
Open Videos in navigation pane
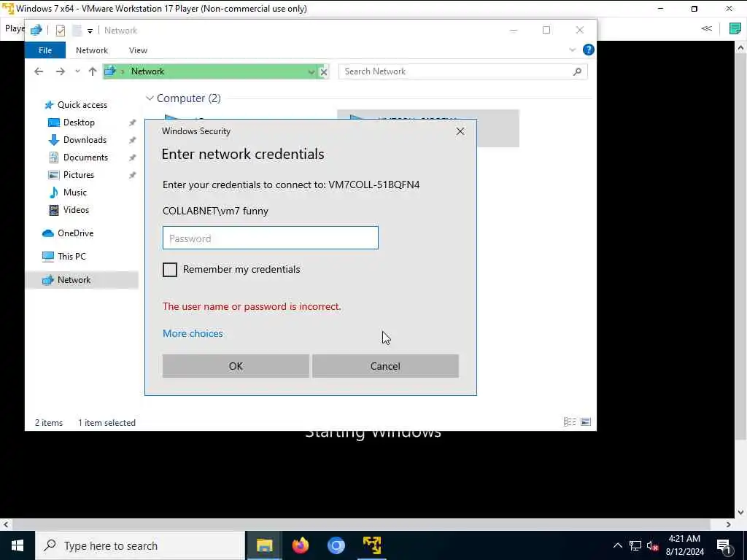76,210
